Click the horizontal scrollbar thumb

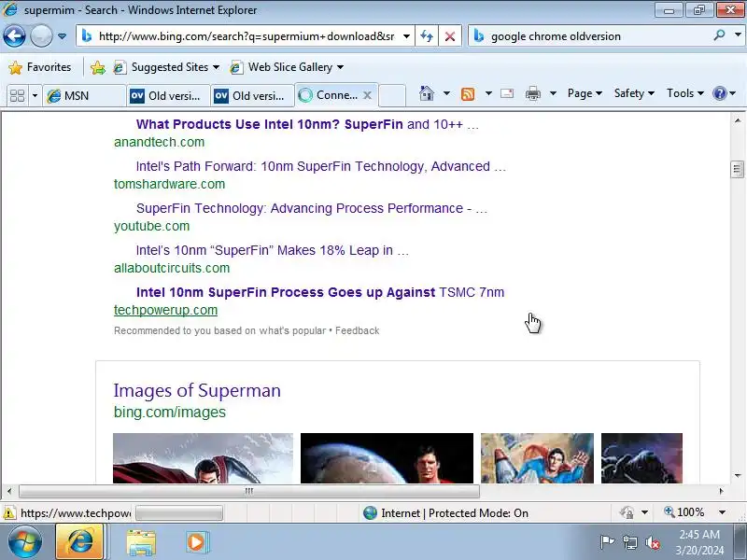[248, 491]
